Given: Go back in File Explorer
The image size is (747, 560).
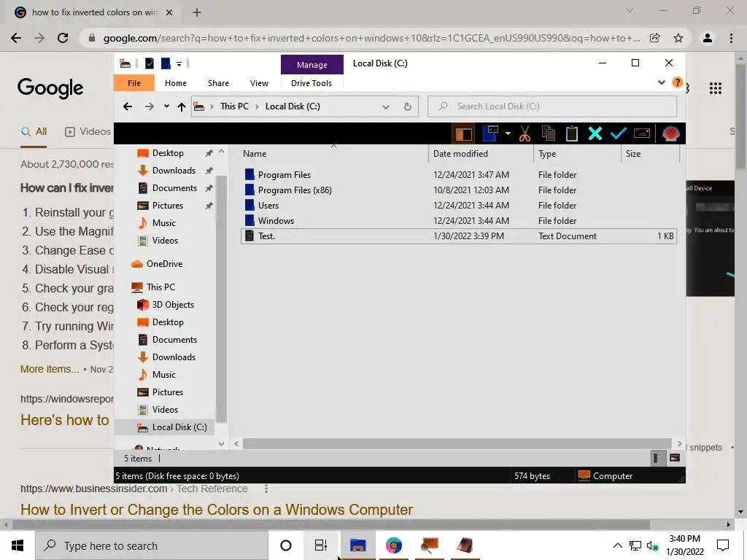Looking at the screenshot, I should 127,106.
